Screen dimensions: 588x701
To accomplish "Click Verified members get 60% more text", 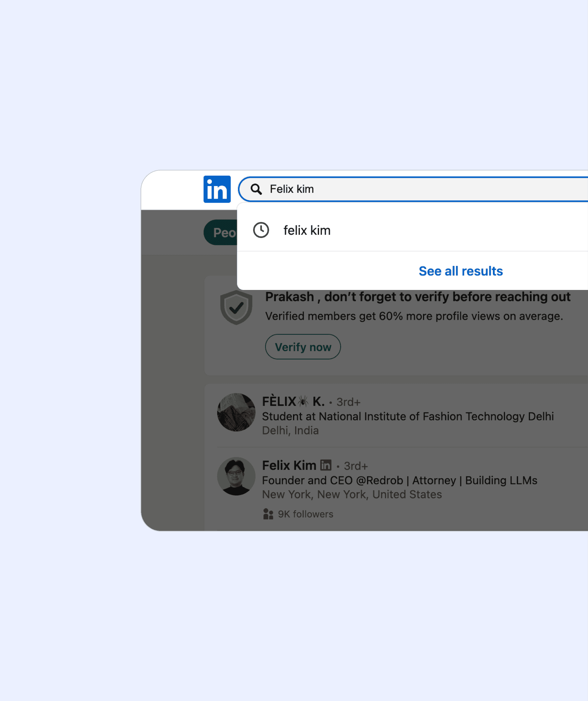I will 414,316.
